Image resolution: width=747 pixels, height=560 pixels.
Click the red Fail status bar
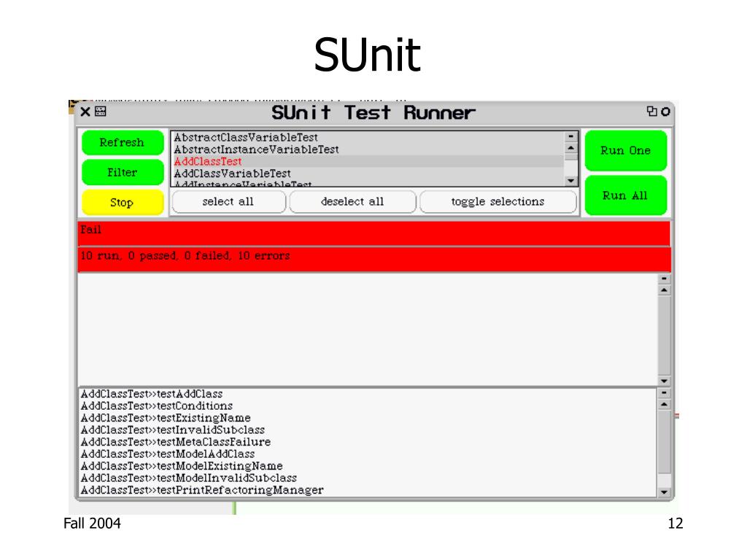pyautogui.click(x=374, y=233)
